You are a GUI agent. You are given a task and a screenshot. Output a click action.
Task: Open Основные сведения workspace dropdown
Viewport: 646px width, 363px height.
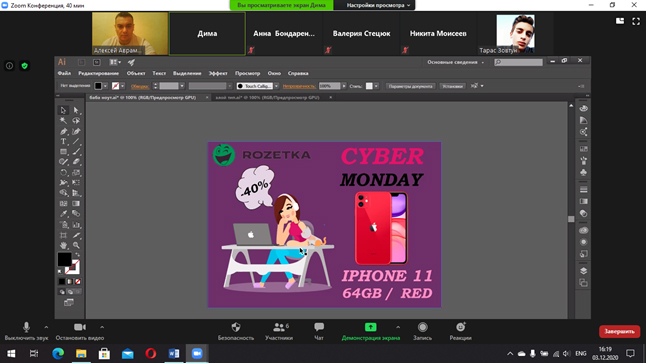coord(455,62)
